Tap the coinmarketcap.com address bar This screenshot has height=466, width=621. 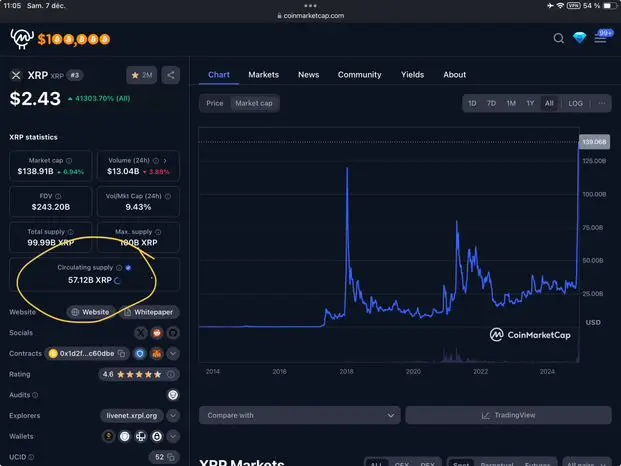[310, 16]
